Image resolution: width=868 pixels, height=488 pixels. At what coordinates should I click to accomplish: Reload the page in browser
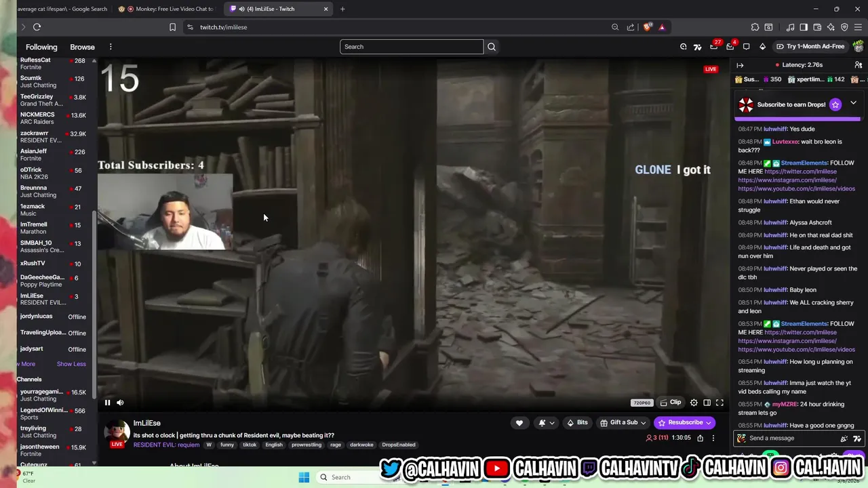[37, 27]
